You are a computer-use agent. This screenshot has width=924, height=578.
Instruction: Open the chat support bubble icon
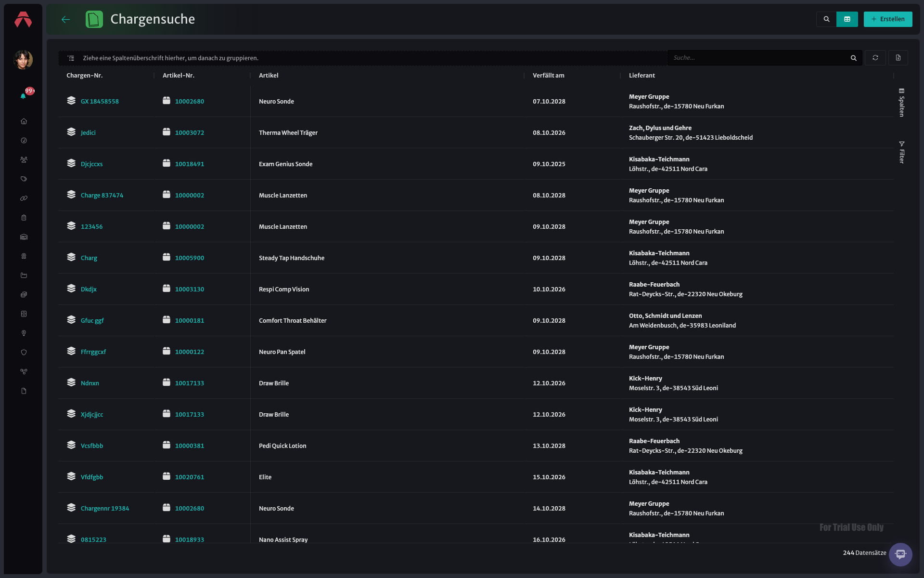pos(900,554)
